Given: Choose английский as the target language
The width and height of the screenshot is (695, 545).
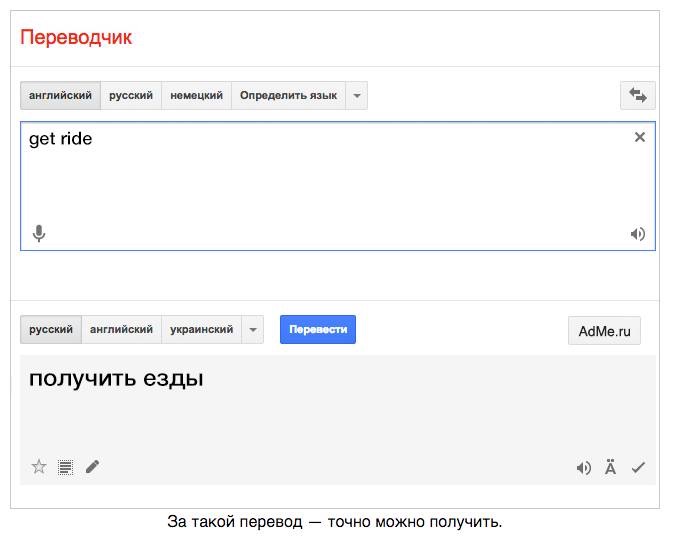Looking at the screenshot, I should coord(121,330).
